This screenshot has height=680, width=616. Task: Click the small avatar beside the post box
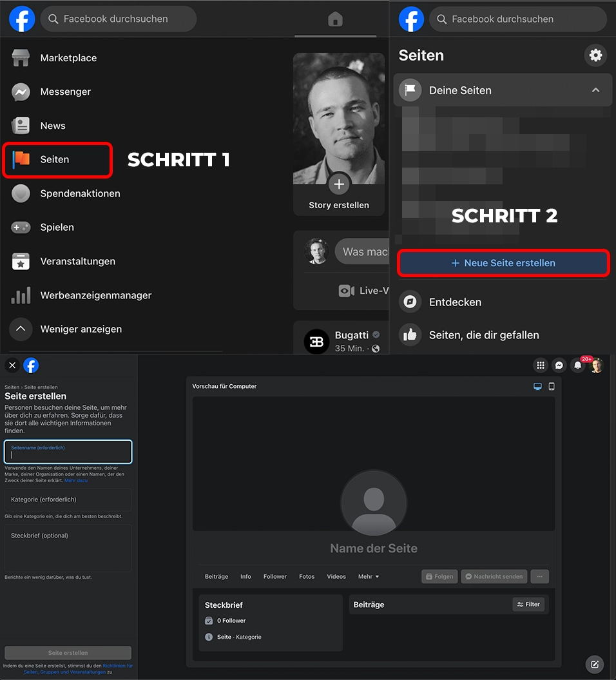317,251
